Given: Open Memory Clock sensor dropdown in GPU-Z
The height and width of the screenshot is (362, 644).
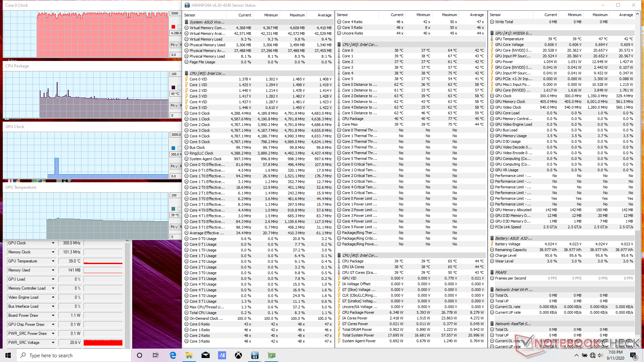Looking at the screenshot, I should pyautogui.click(x=53, y=252).
